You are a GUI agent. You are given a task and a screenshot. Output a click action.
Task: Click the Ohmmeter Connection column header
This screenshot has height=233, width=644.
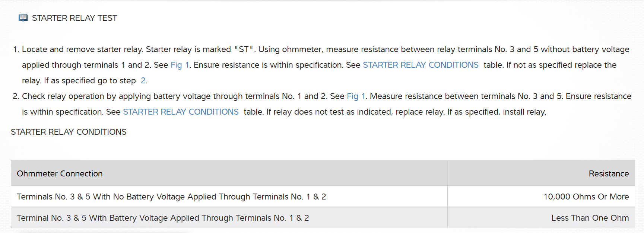point(60,174)
